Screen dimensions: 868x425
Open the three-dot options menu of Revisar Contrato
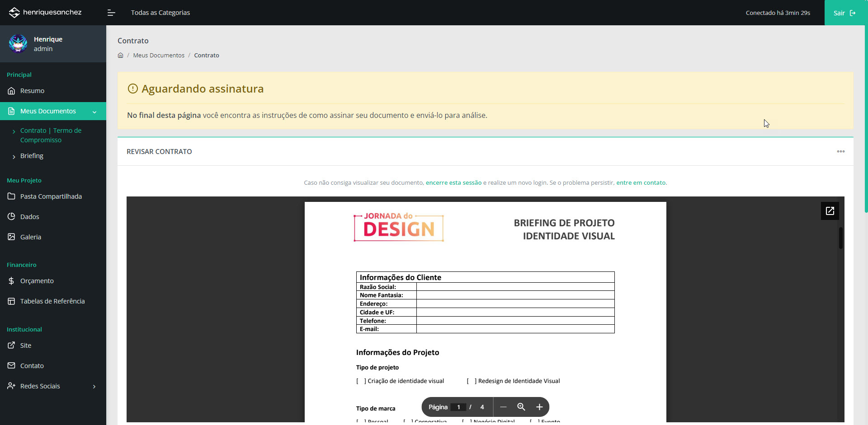pos(840,152)
